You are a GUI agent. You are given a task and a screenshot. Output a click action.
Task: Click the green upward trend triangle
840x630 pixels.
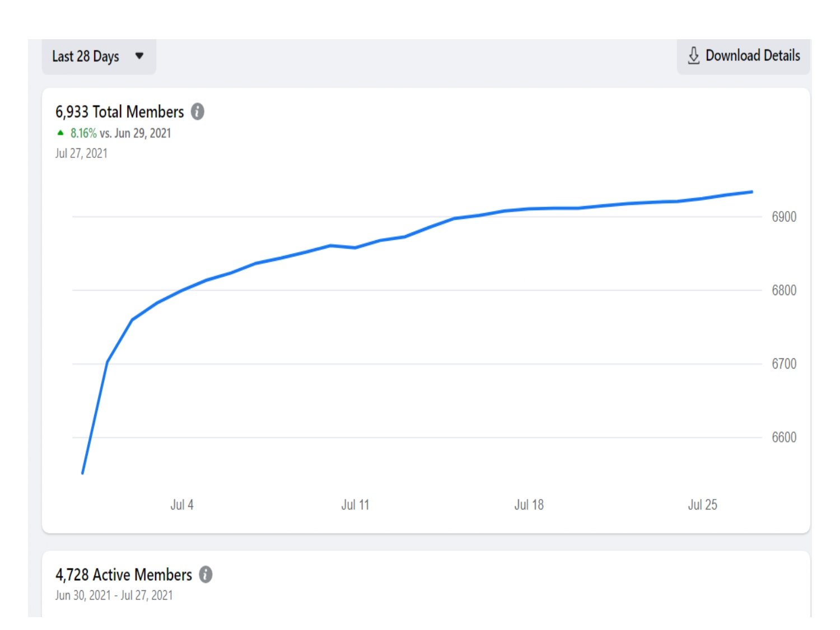point(60,133)
